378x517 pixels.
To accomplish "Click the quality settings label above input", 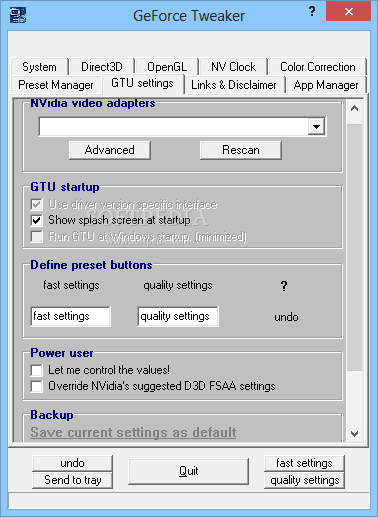I will (x=178, y=285).
